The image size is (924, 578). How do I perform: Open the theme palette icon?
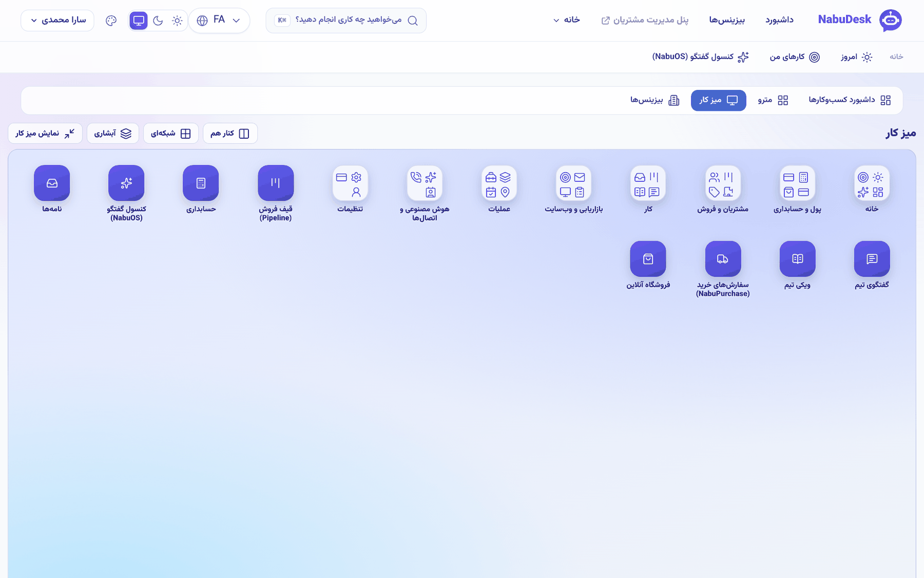tap(111, 21)
